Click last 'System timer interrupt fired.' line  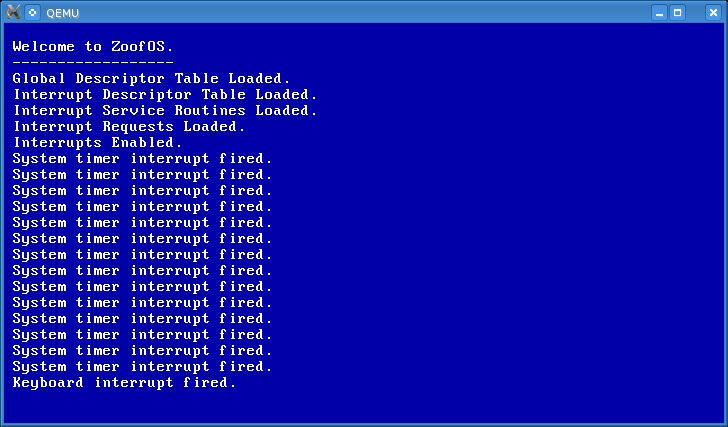click(142, 367)
